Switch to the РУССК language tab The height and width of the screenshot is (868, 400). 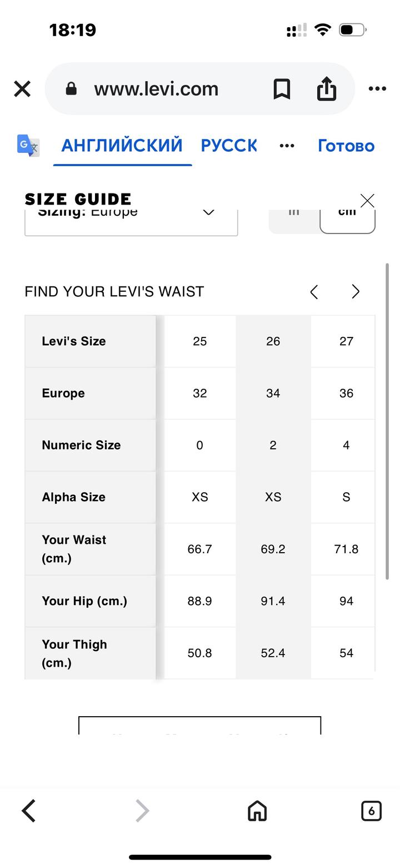229,146
